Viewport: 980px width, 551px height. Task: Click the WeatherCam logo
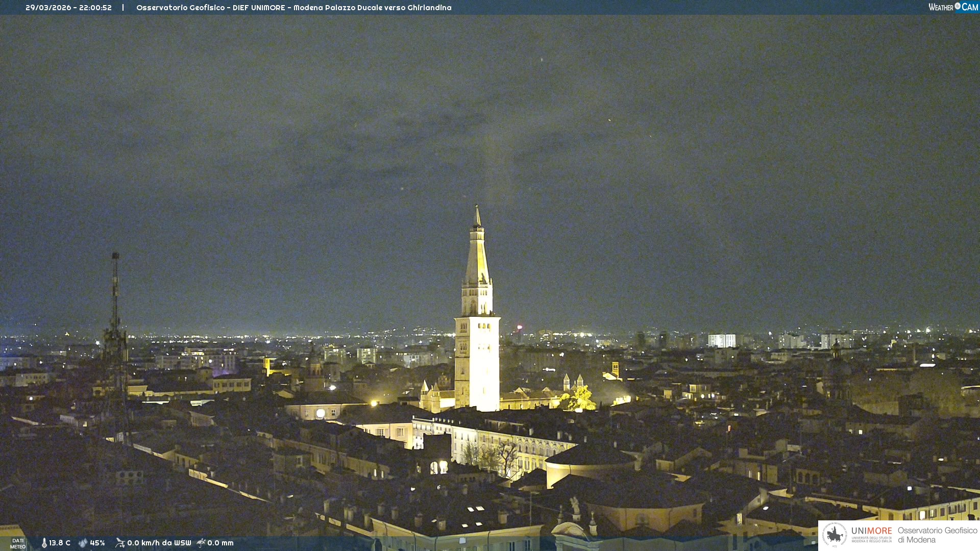pyautogui.click(x=953, y=7)
